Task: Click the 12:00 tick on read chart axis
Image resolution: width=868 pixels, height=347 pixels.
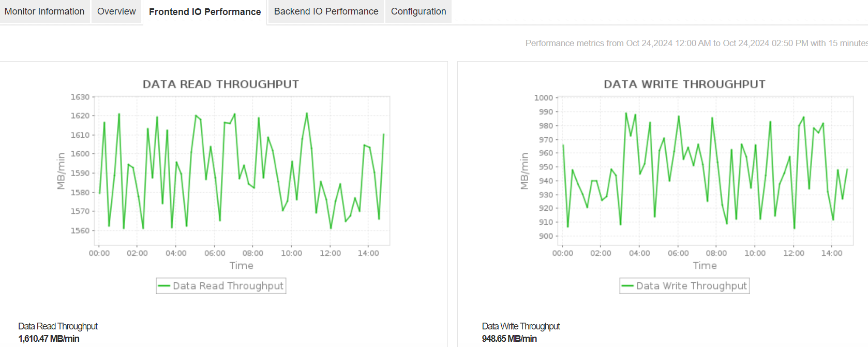Action: point(330,253)
